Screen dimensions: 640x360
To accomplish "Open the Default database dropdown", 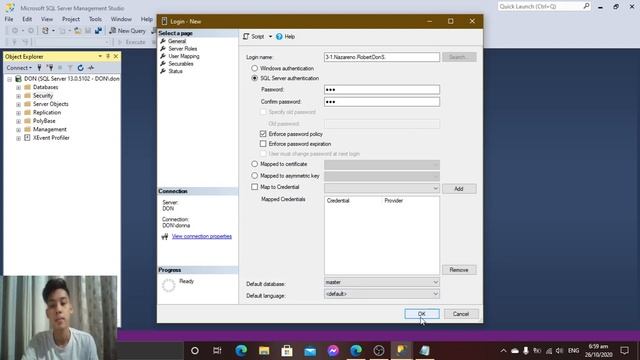I will point(382,282).
